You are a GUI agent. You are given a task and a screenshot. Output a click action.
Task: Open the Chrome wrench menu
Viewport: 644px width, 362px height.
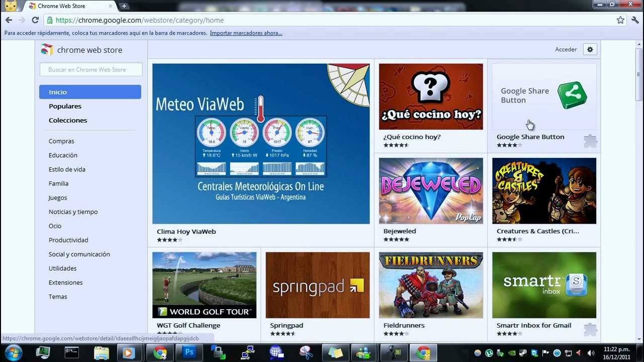[635, 20]
